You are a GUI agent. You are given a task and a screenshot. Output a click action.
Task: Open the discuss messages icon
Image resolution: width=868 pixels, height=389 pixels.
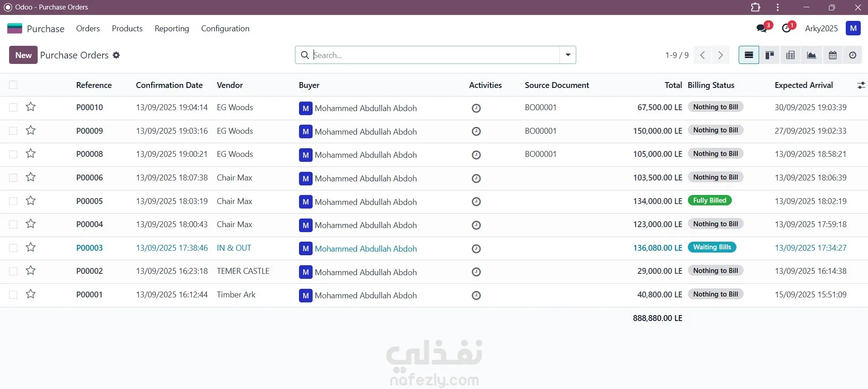coord(762,28)
